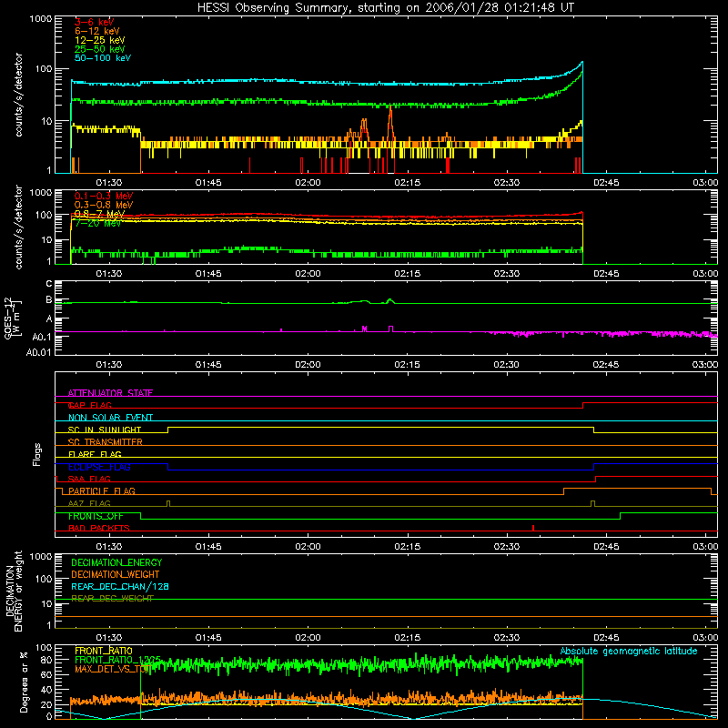Click the SC_IN_SUNLIGHT flag label
The image size is (728, 728).
tap(105, 430)
